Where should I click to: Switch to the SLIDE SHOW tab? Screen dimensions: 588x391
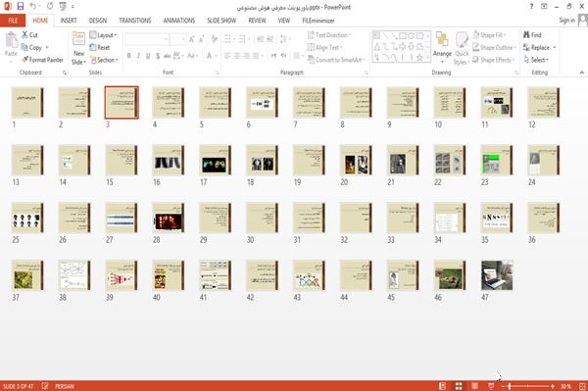tap(221, 21)
